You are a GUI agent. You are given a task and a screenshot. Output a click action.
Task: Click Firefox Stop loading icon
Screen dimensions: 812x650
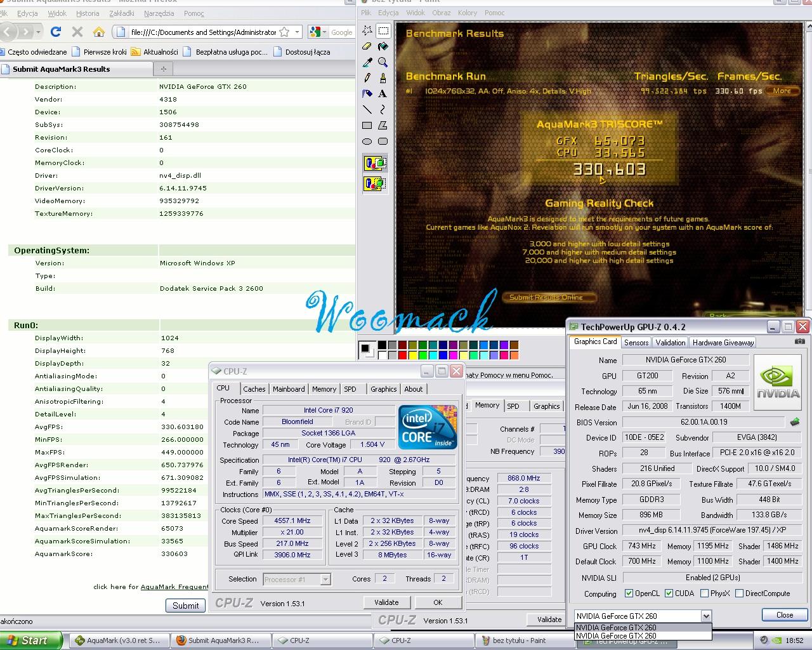(x=77, y=31)
